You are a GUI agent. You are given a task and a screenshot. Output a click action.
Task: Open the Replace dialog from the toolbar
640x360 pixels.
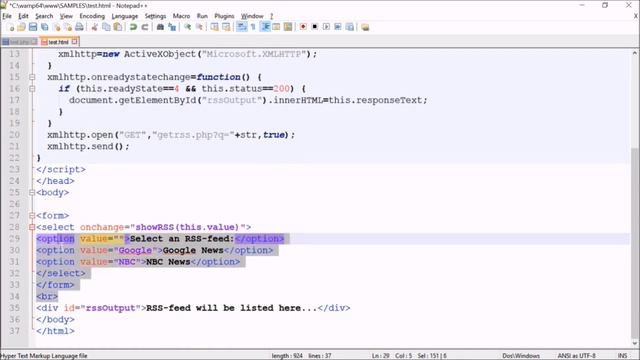(x=172, y=27)
